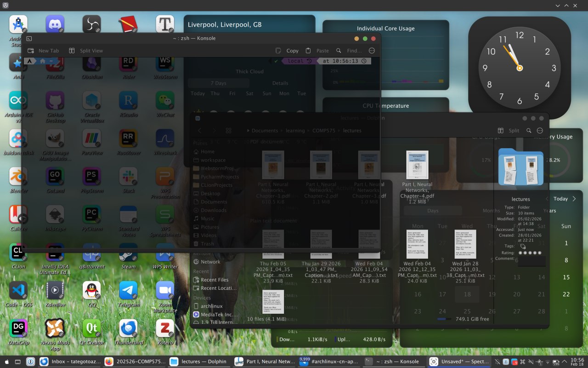Switch to the Thunderbird Inbox taskbar entry
Image resolution: width=588 pixels, height=368 pixels.
tap(70, 362)
